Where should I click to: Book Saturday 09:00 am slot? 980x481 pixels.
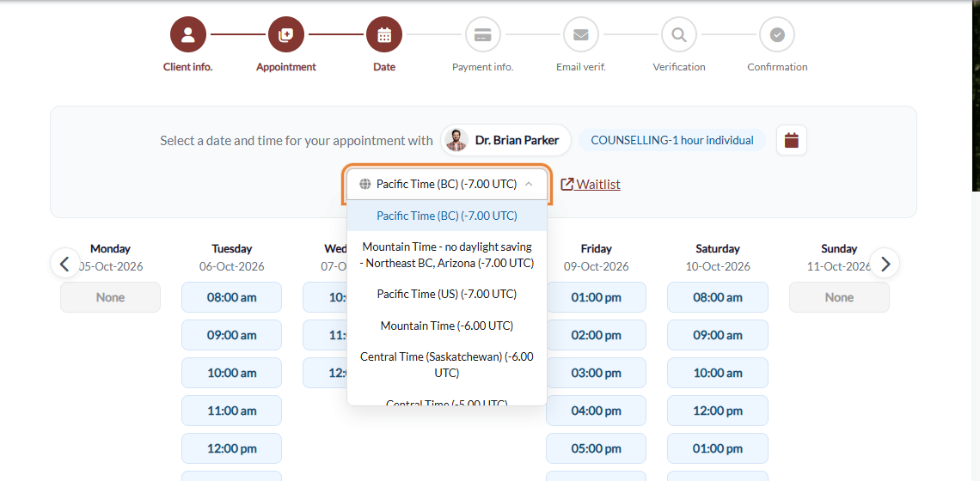click(x=718, y=335)
